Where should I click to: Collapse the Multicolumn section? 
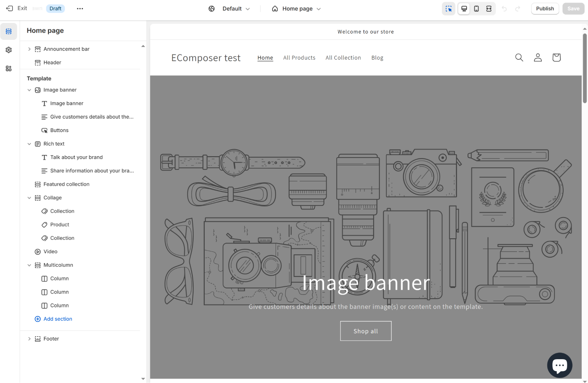(x=29, y=265)
